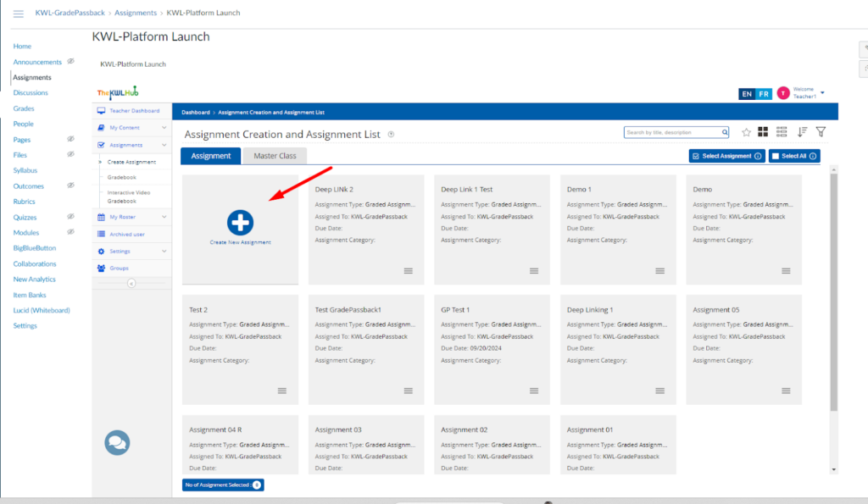Open the filter funnel icon
This screenshot has height=504, width=868.
(x=821, y=132)
